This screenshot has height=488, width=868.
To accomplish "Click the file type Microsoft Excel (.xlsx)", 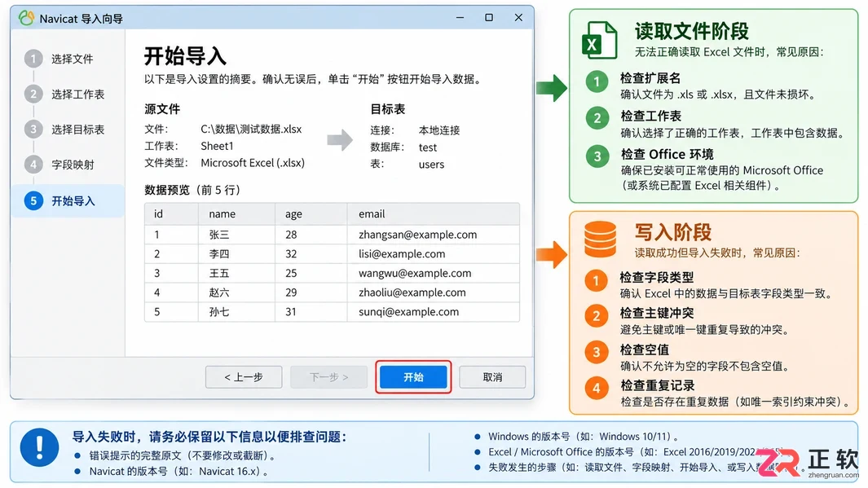I will 253,163.
